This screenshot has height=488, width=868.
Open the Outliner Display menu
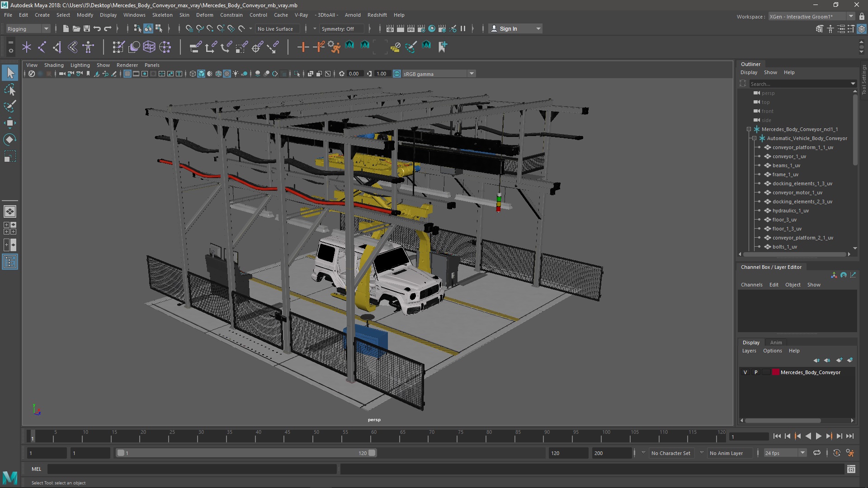(749, 72)
